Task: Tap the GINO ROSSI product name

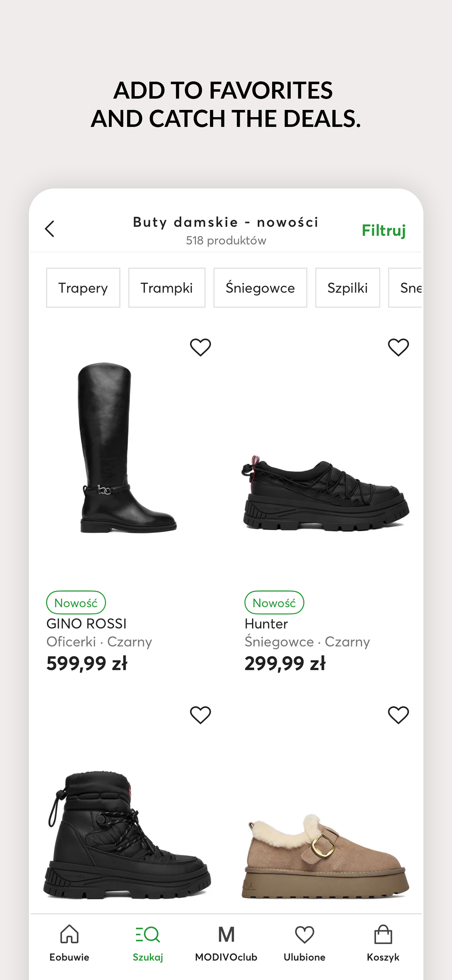Action: (x=87, y=624)
